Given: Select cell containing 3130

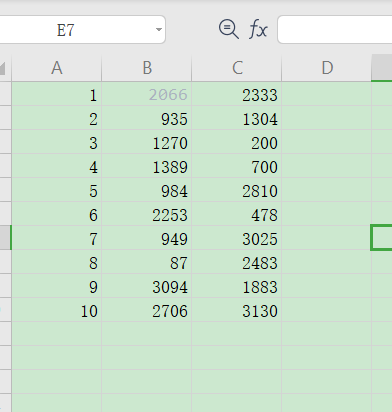Looking at the screenshot, I should (x=237, y=310).
